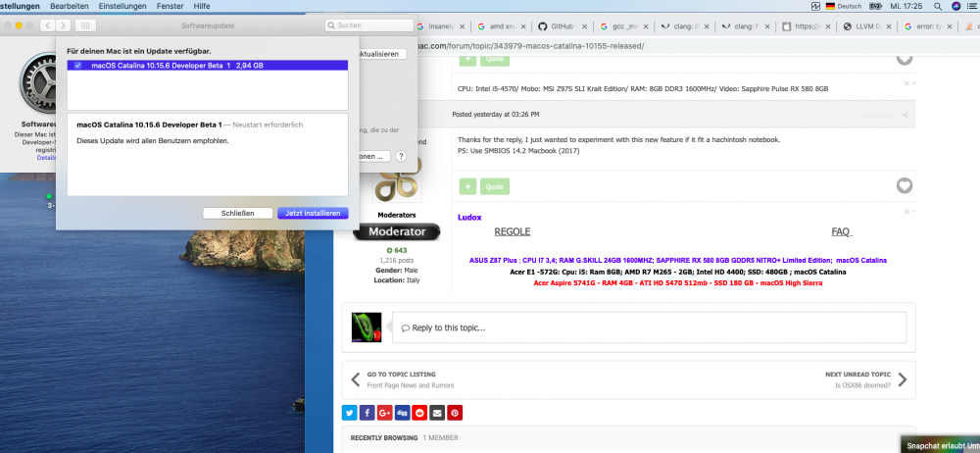This screenshot has width=980, height=453.
Task: Open the Bearbeiten menu
Action: pyautogui.click(x=70, y=6)
